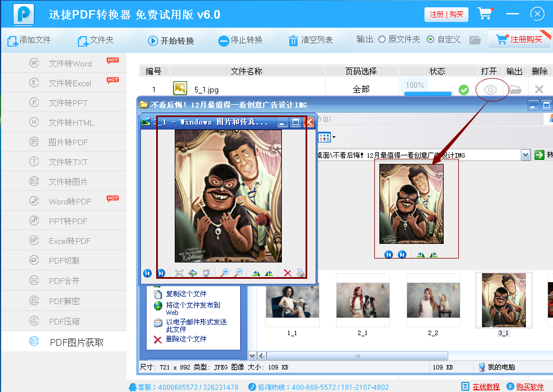
Task: Click the 文件名称 column header
Action: click(246, 71)
